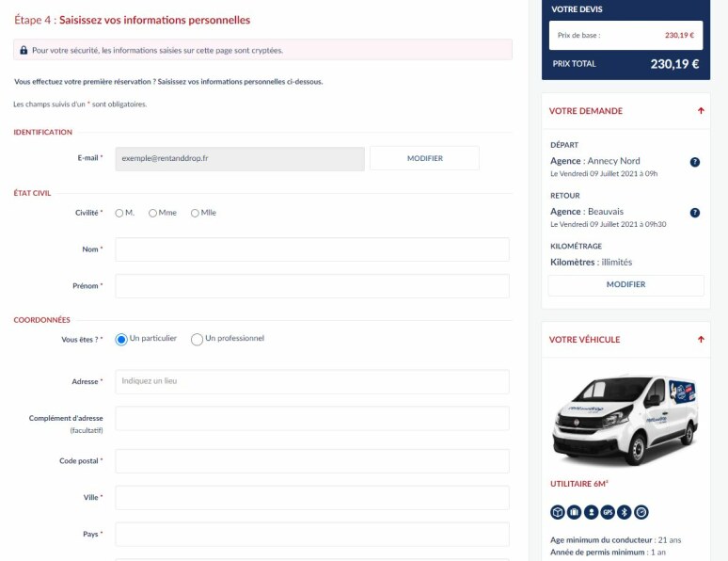
Task: Click Modifier button beside e-mail field
Action: tap(424, 158)
